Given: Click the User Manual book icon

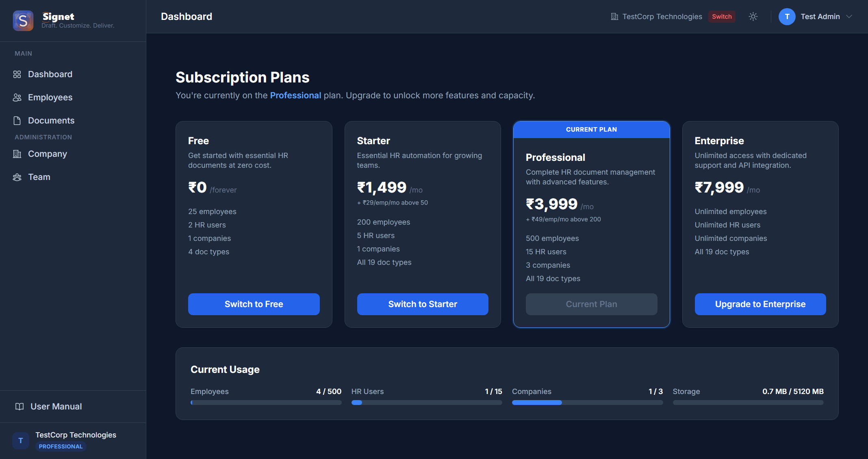Looking at the screenshot, I should (x=20, y=407).
